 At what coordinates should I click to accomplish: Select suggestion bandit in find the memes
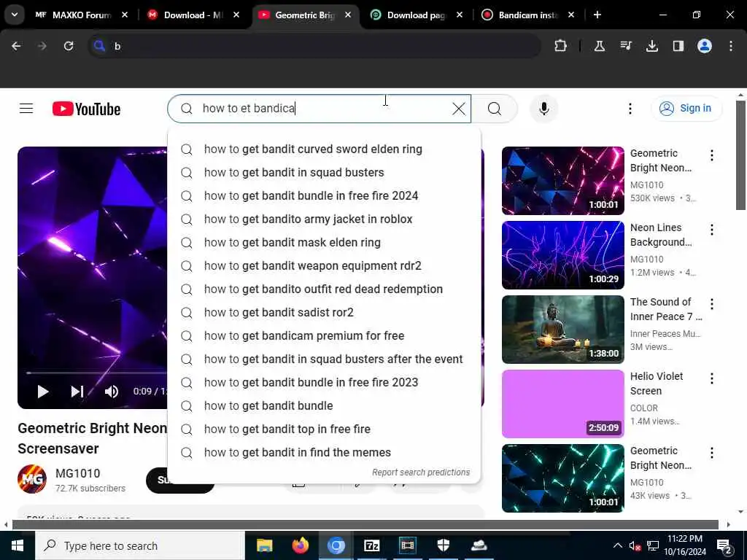(324, 452)
